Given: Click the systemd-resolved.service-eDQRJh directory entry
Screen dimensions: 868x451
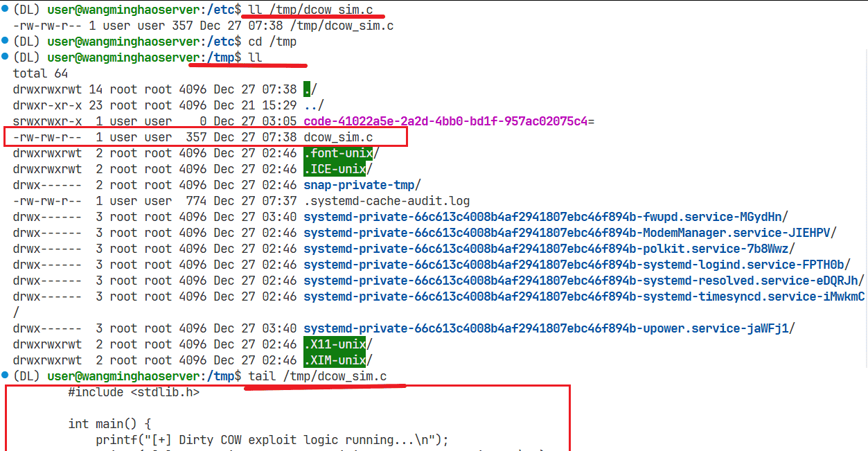Looking at the screenshot, I should (584, 281).
